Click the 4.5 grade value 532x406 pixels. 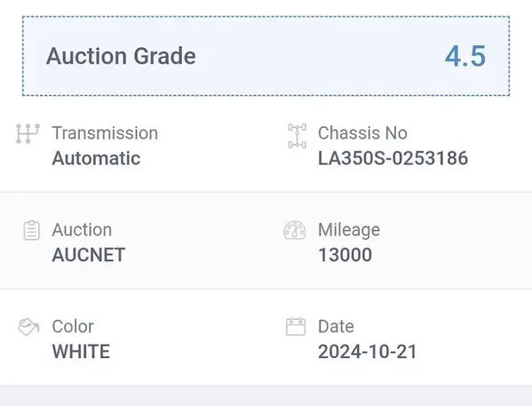coord(465,56)
